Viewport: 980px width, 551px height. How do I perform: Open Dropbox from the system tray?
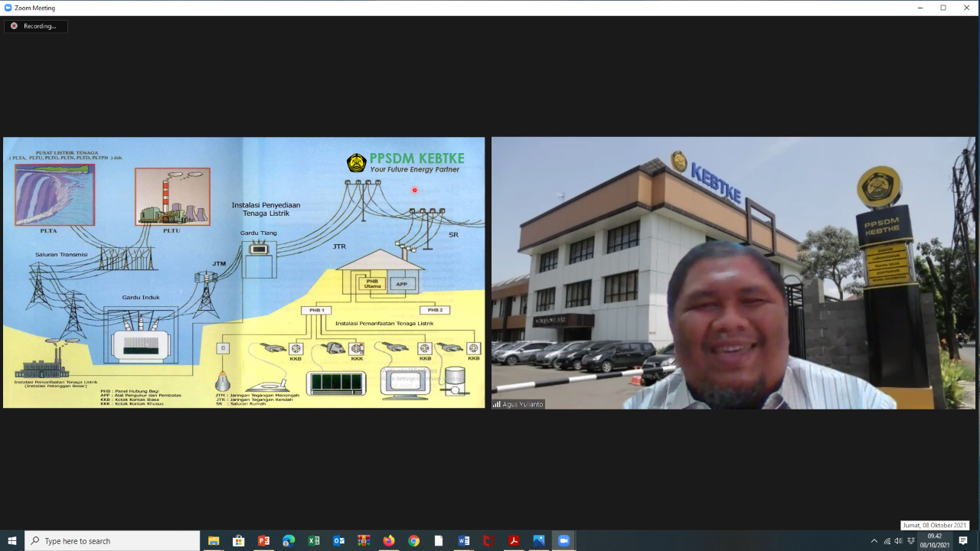[x=910, y=541]
